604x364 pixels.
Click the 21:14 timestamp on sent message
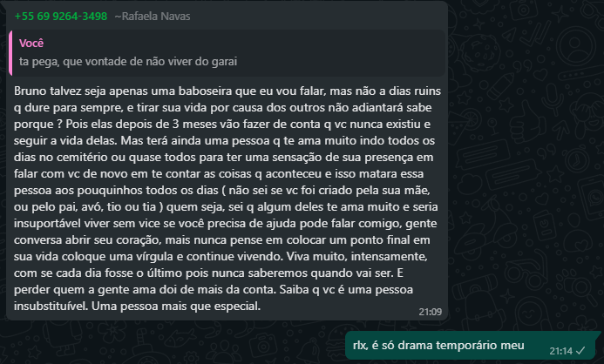pos(561,351)
